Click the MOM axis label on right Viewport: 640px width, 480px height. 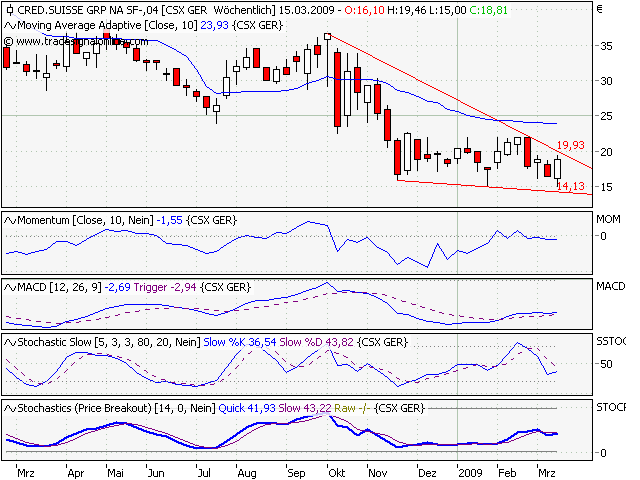tap(608, 218)
